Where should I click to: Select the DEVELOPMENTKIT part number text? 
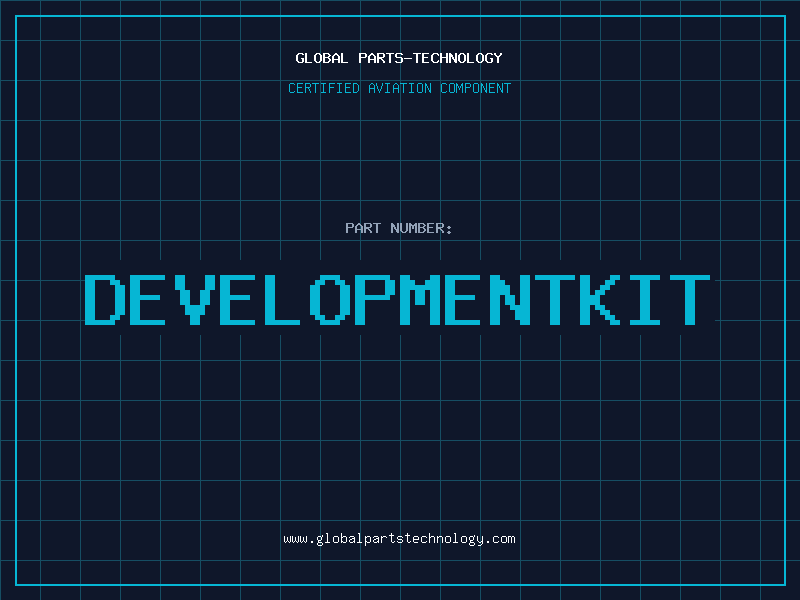397,300
